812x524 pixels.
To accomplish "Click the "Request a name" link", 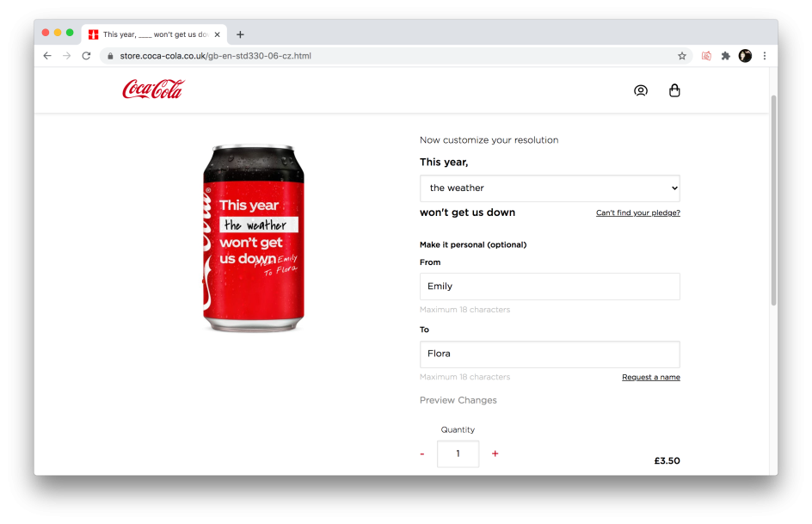I will click(x=650, y=377).
